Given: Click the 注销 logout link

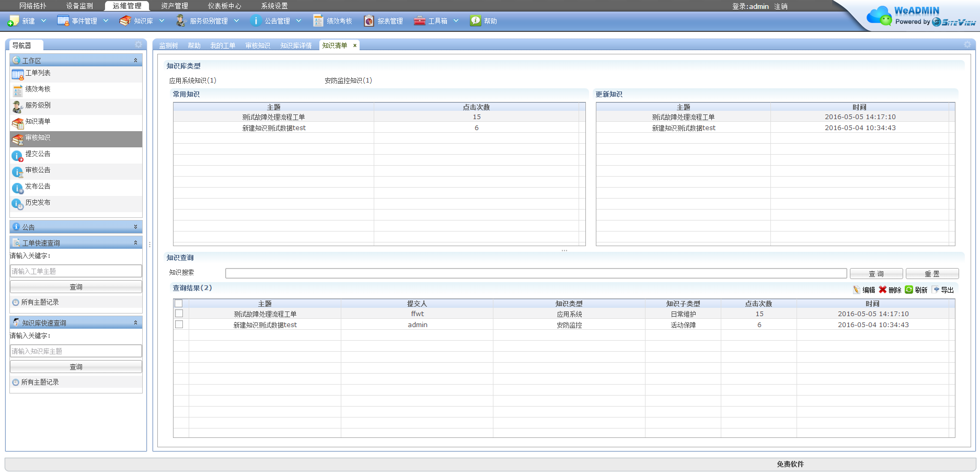Looking at the screenshot, I should pos(781,6).
